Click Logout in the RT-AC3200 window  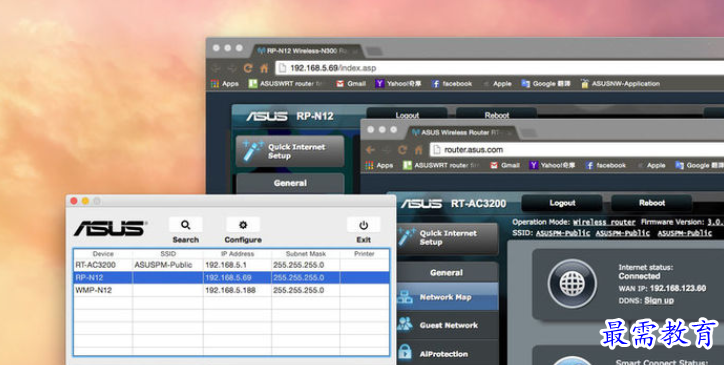562,203
